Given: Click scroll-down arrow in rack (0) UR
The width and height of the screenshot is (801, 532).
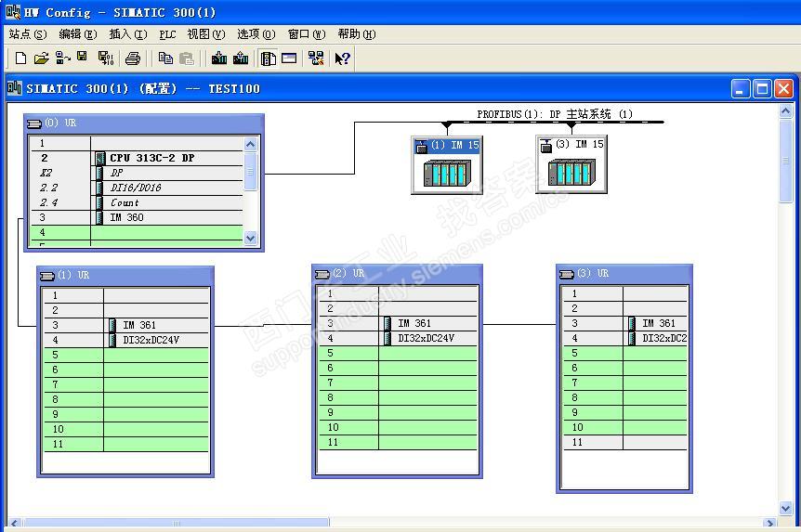Looking at the screenshot, I should 250,238.
